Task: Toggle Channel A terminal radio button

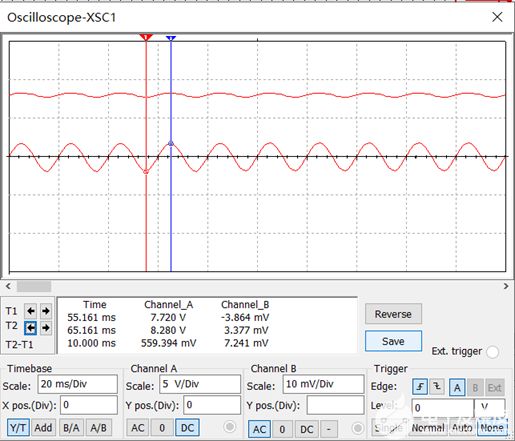Action: (x=230, y=427)
